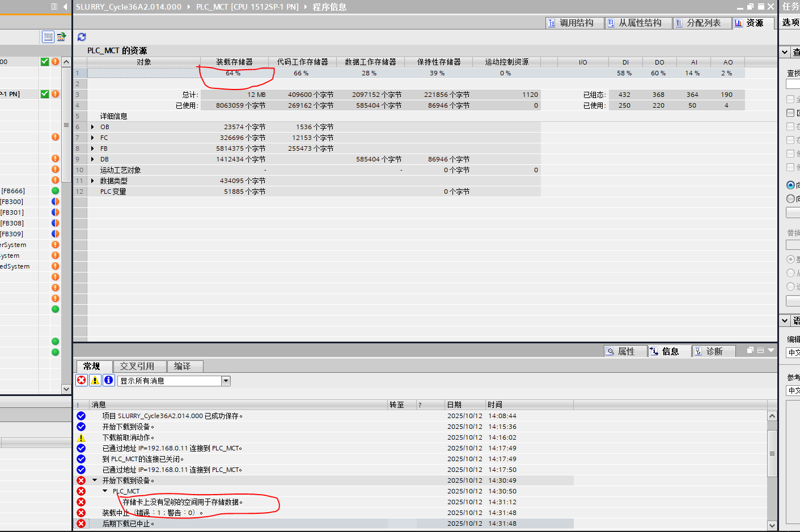
Task: Select the 存储卡上没有足够的空间 error message
Action: 183,502
